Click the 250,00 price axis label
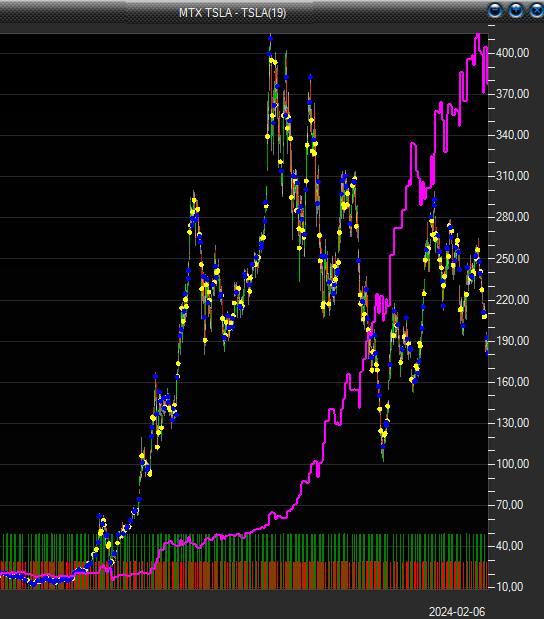 [x=512, y=259]
